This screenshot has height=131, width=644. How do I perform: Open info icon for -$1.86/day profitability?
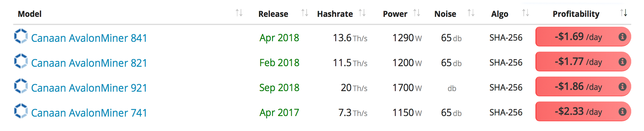point(622,87)
